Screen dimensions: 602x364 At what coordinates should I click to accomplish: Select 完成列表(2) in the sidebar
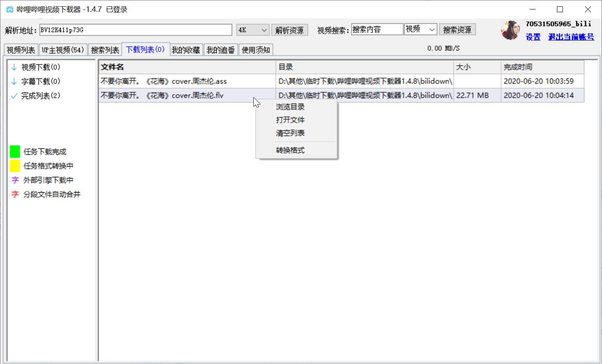click(41, 96)
